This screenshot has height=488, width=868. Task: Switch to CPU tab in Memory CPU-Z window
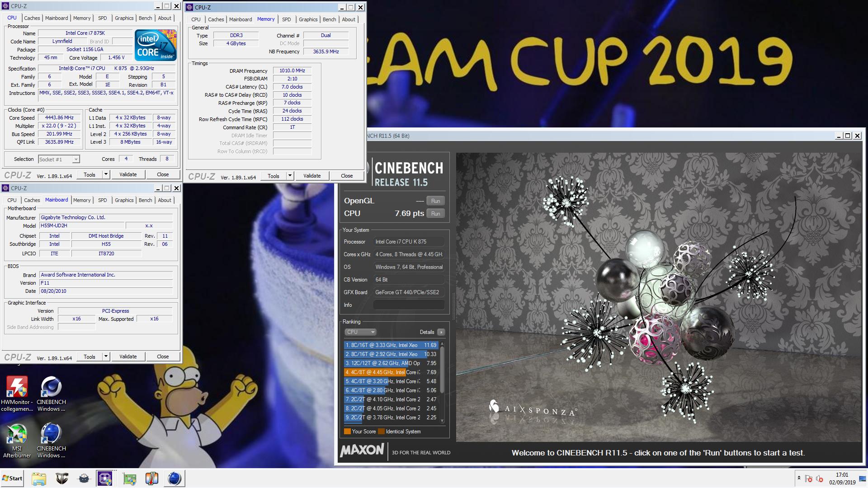196,19
